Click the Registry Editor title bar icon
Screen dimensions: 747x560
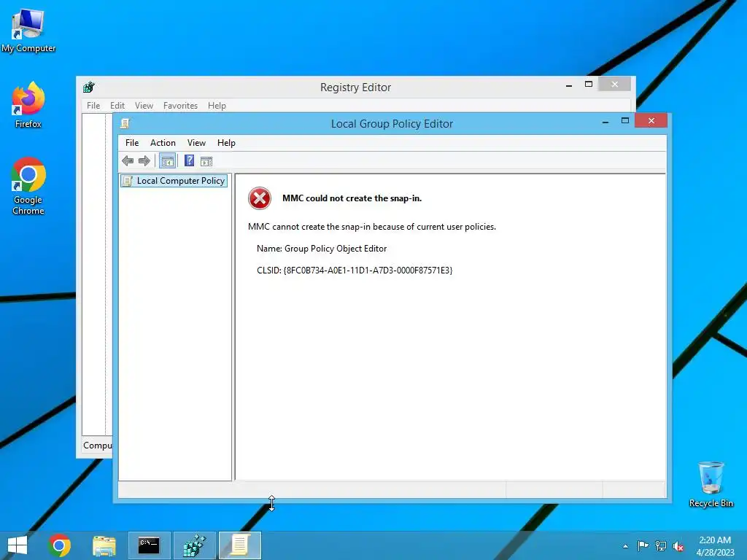click(88, 87)
